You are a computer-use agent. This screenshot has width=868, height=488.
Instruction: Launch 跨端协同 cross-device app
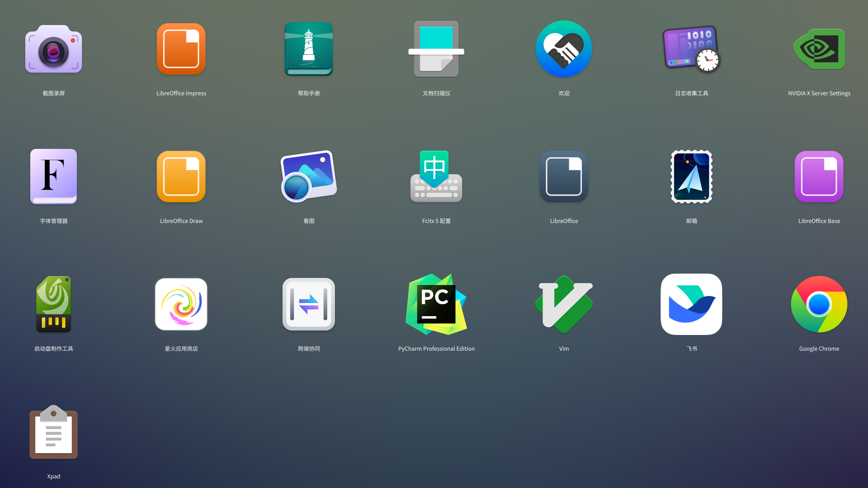[309, 304]
